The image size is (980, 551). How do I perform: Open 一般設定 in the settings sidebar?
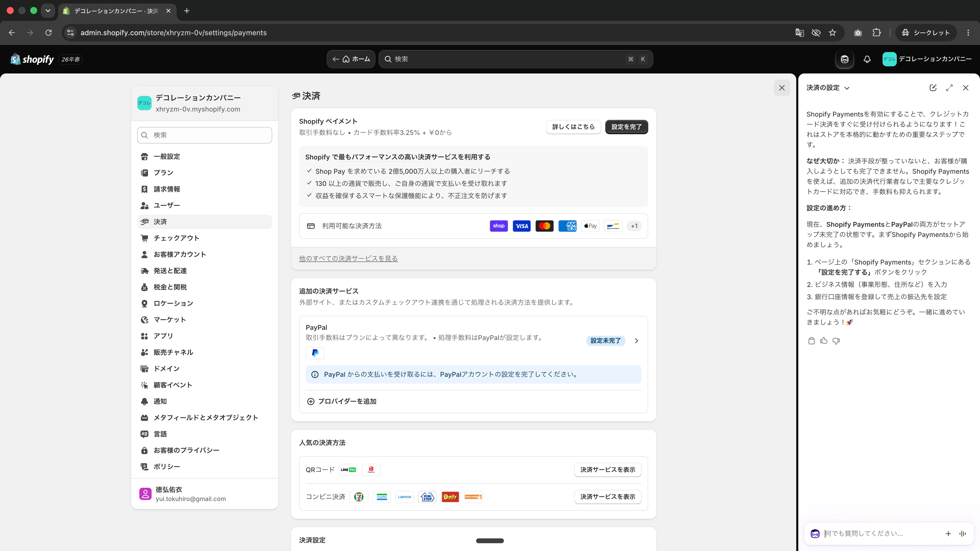[x=205, y=157]
